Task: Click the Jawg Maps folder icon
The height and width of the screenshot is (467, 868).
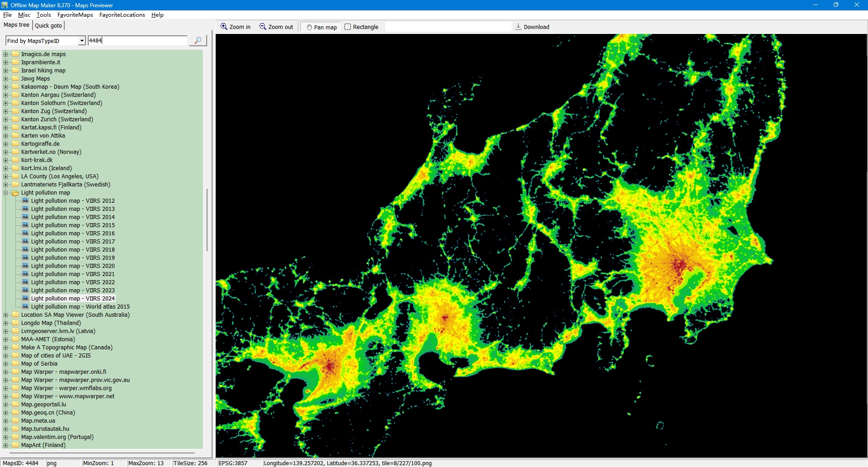Action: 15,79
